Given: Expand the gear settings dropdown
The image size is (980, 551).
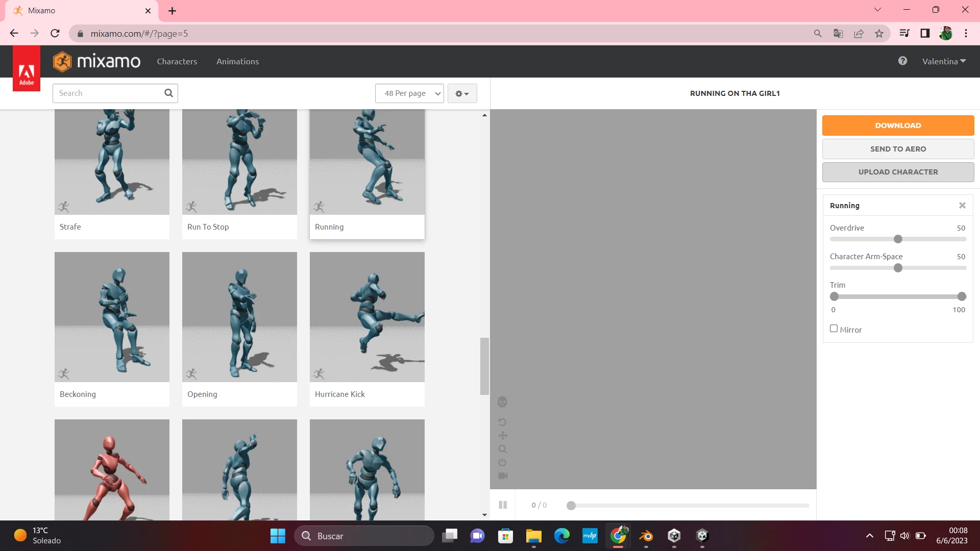Looking at the screenshot, I should pos(462,93).
